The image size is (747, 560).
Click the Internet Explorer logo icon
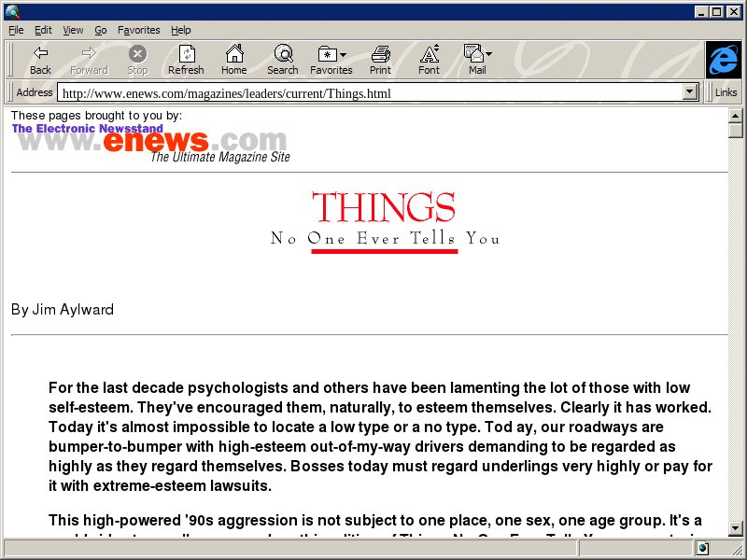click(723, 60)
